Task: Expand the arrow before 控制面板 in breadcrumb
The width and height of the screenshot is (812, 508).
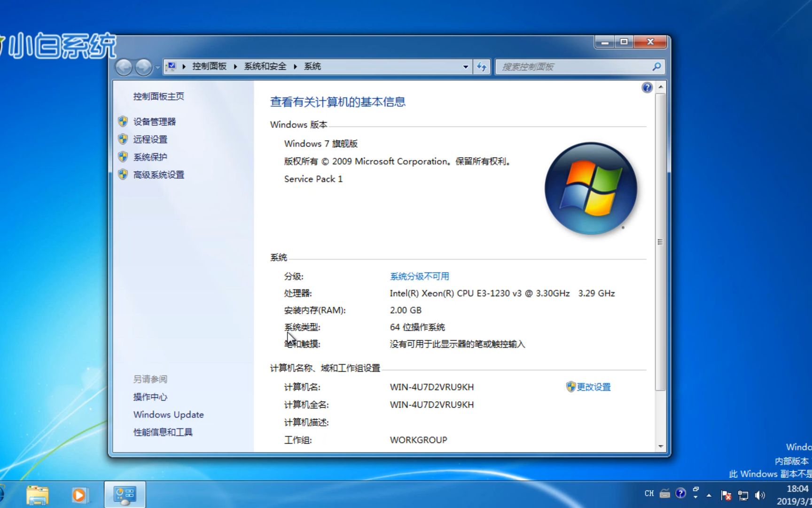Action: tap(184, 66)
